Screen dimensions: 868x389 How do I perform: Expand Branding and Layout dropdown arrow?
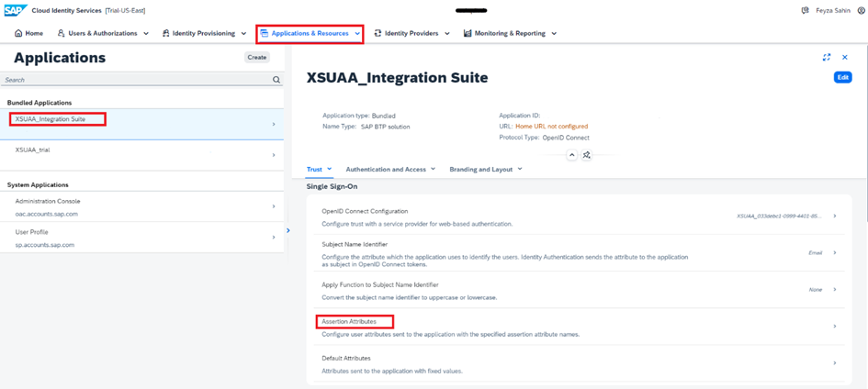tap(520, 169)
